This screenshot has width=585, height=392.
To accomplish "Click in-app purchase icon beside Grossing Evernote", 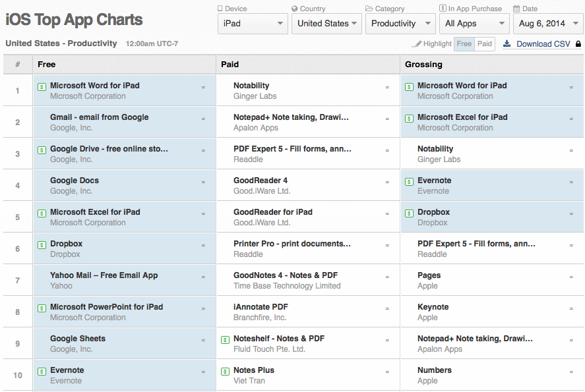I will (410, 182).
